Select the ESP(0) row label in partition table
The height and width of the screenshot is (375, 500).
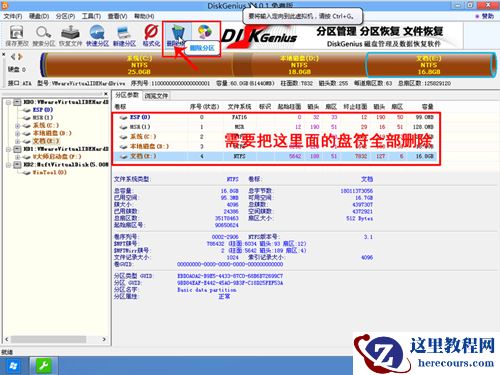(140, 117)
